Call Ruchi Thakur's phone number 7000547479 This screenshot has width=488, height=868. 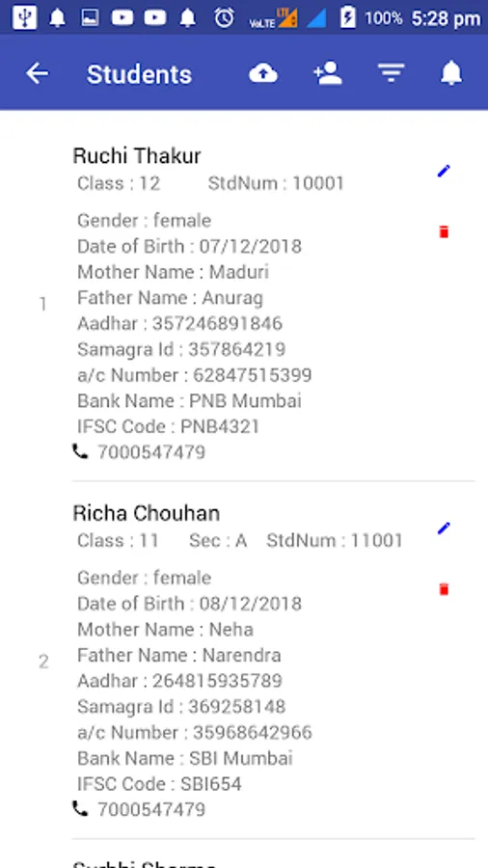151,452
